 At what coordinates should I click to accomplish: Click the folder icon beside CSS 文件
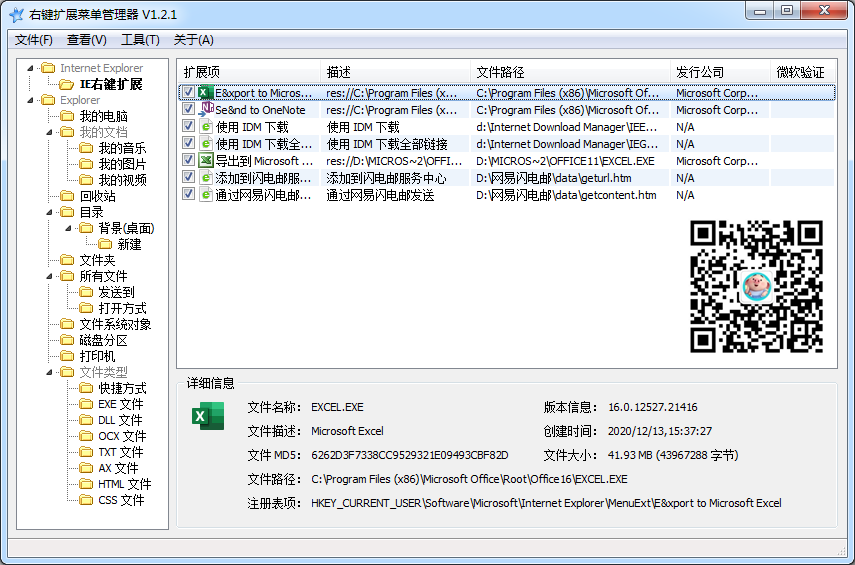click(86, 500)
